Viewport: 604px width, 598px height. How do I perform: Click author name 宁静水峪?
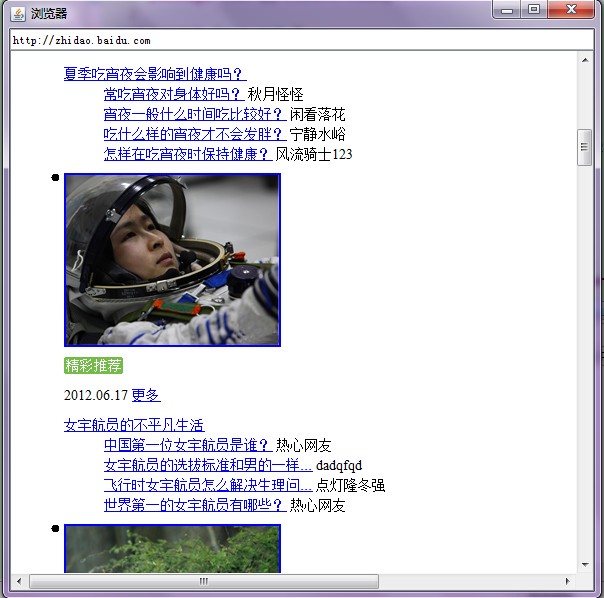pyautogui.click(x=317, y=134)
